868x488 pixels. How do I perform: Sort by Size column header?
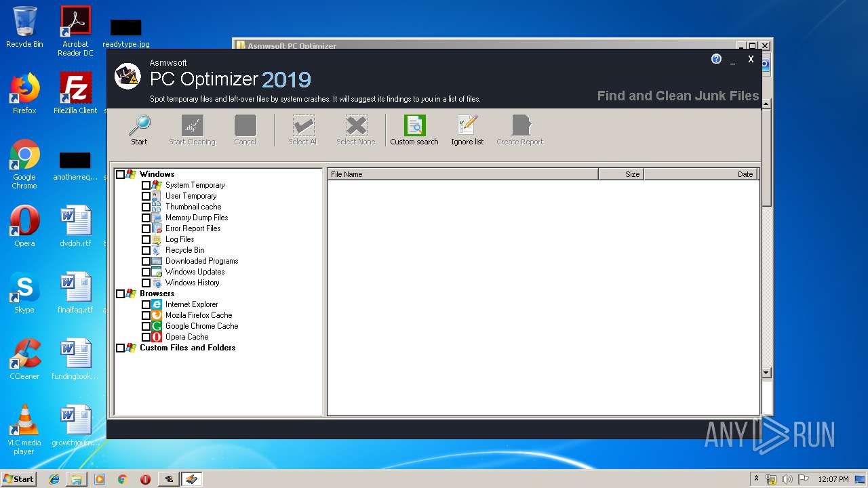pyautogui.click(x=620, y=174)
